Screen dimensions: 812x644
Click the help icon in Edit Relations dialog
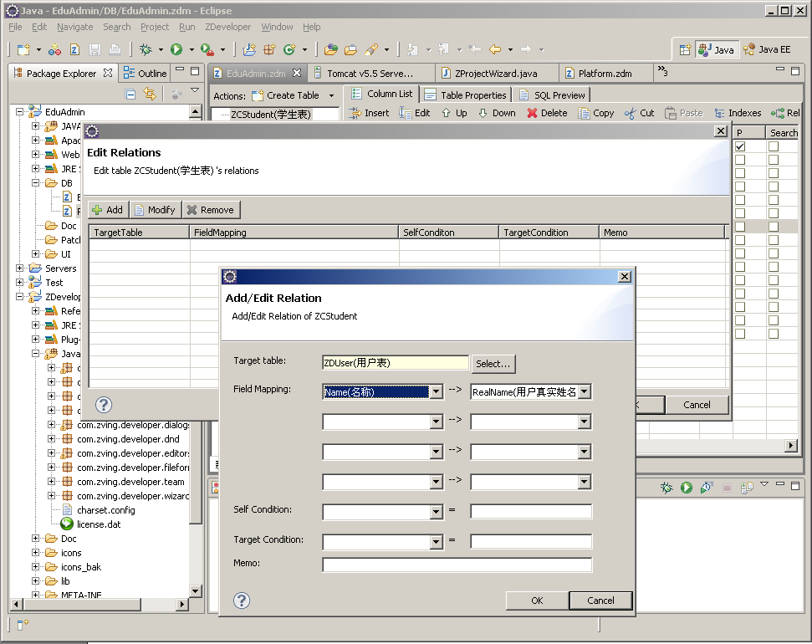tap(104, 405)
